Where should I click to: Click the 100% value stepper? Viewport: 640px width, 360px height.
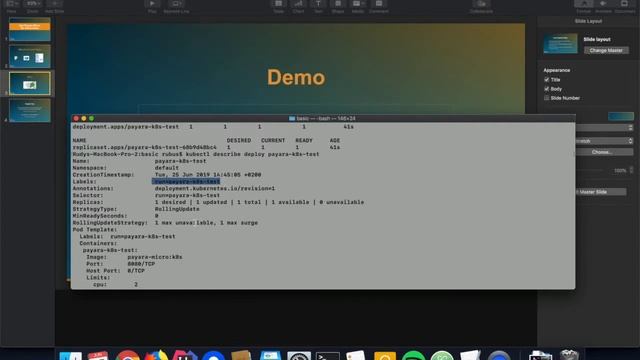pos(631,170)
